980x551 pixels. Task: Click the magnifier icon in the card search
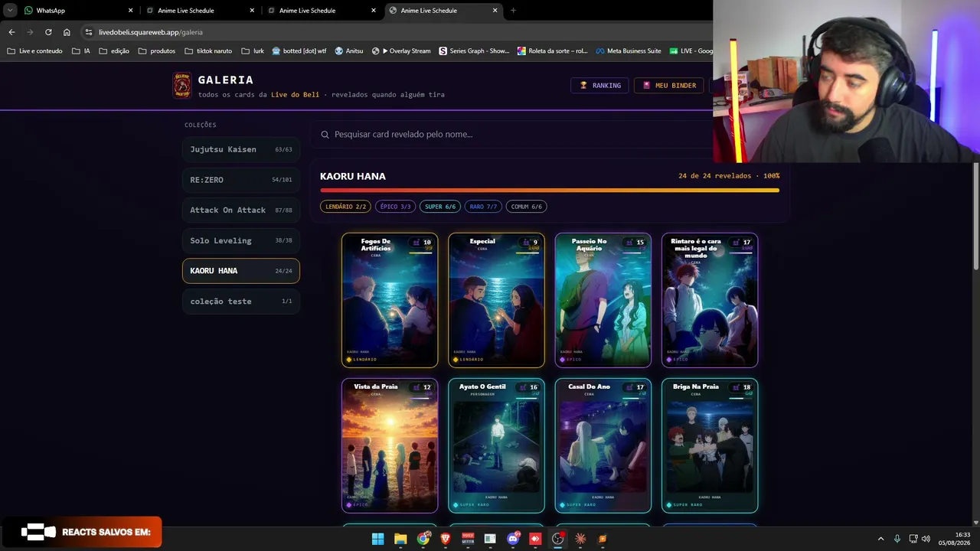(325, 135)
